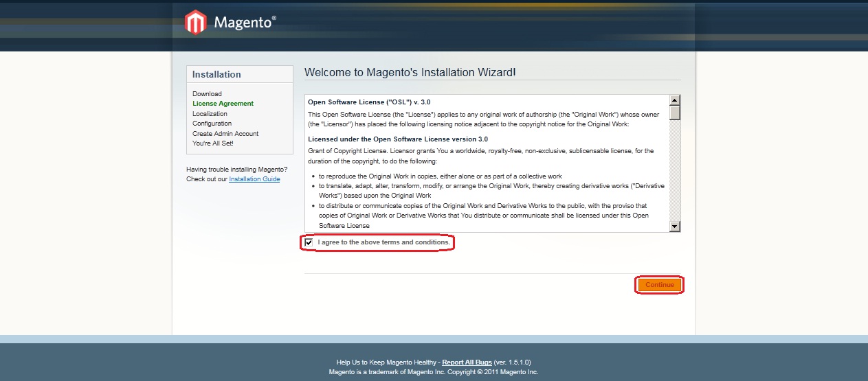
Task: Click the Grant of Copyright License paragraph
Action: coord(481,156)
